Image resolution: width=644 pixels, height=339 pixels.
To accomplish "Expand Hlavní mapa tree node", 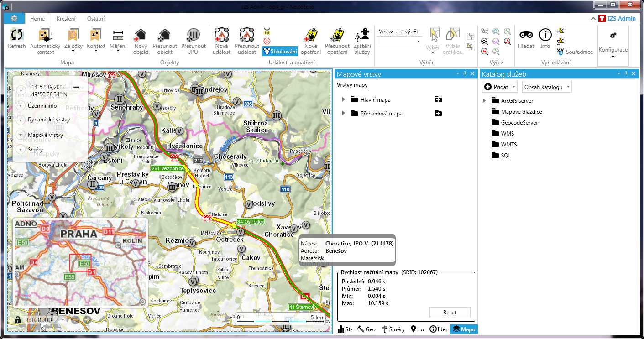I will (x=344, y=99).
